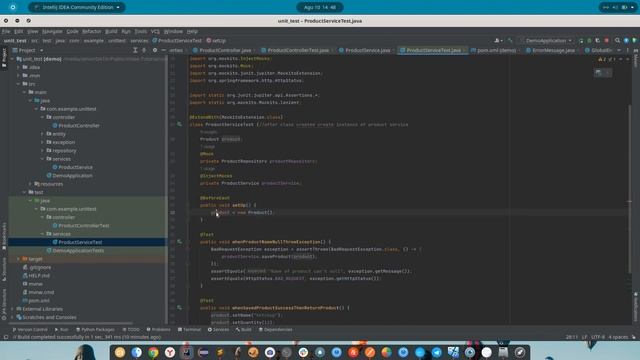Click the clock in top bar
640x360 pixels.
[x=320, y=7]
